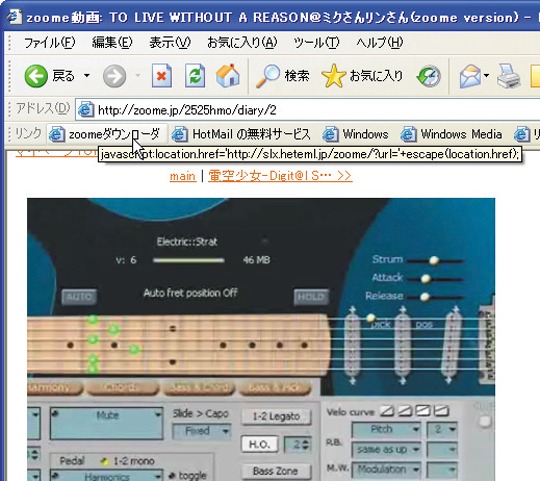The width and height of the screenshot is (540, 481).
Task: Click the Bass Zone button
Action: point(276,471)
